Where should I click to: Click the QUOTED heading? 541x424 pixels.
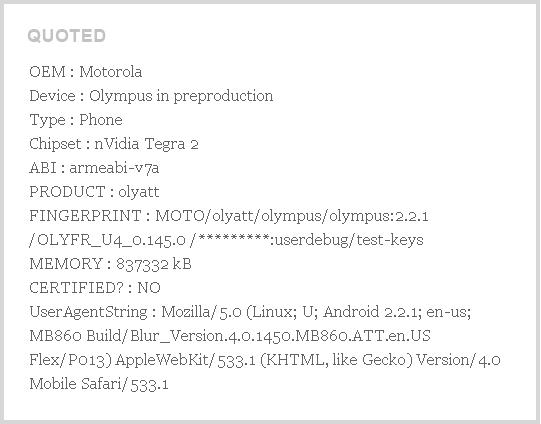67,36
